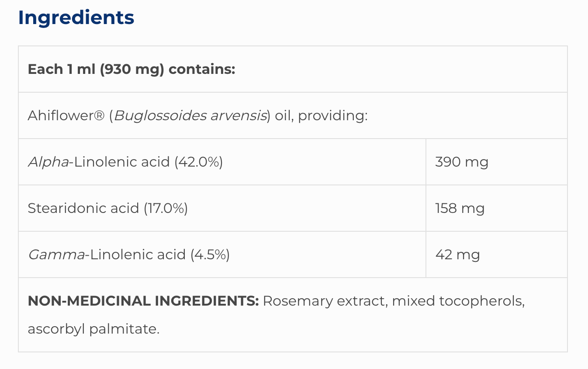588x369 pixels.
Task: Click the ascorbyl palmitate text
Action: pyautogui.click(x=93, y=329)
